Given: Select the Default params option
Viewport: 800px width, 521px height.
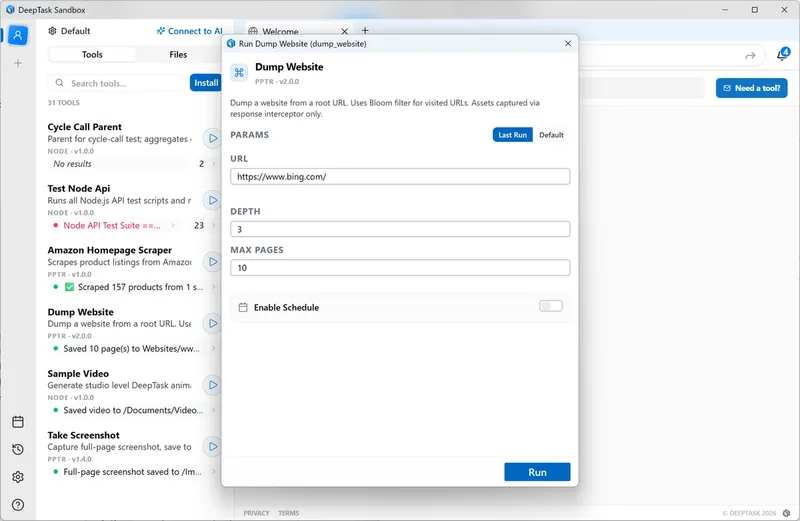Looking at the screenshot, I should 551,135.
